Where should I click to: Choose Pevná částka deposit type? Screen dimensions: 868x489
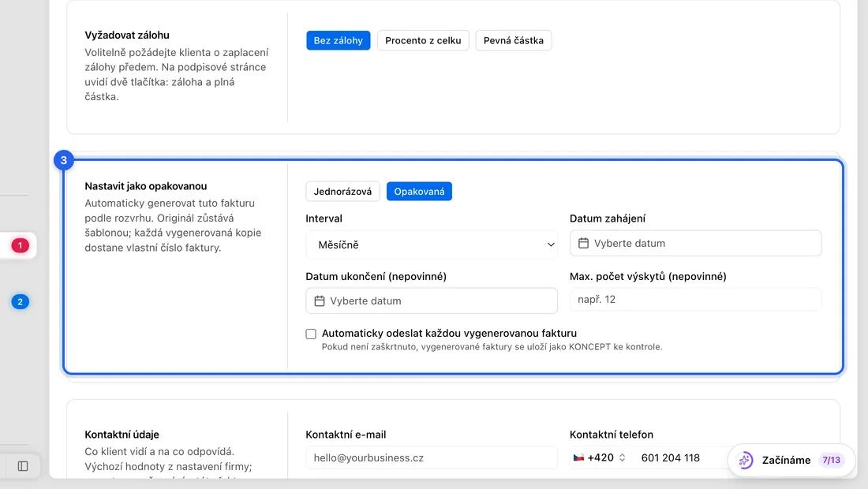(513, 40)
